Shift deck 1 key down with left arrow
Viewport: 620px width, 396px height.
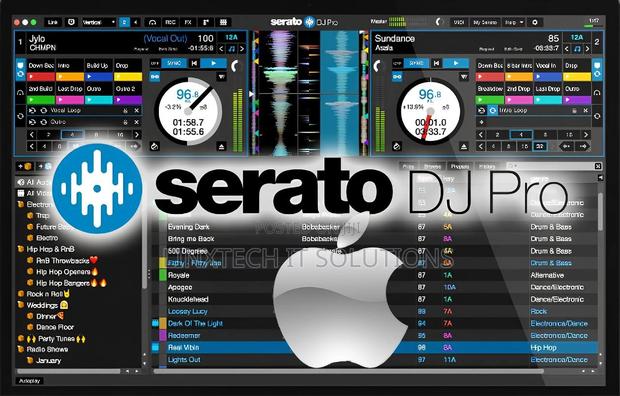(x=221, y=49)
